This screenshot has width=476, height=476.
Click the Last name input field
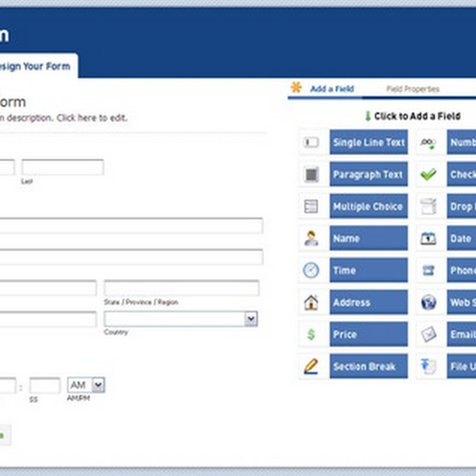62,167
